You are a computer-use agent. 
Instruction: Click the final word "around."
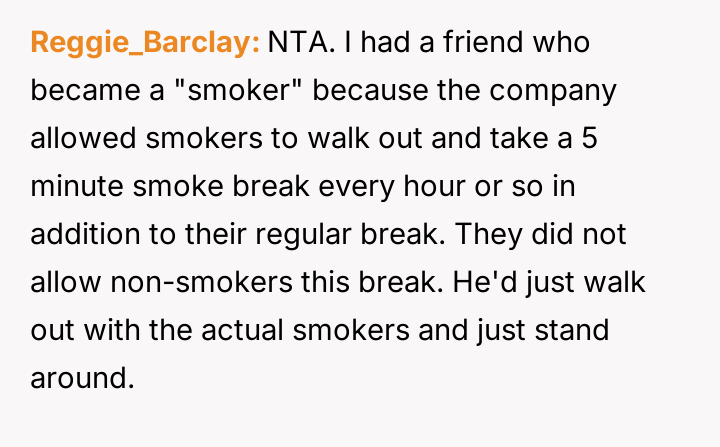[x=81, y=379]
